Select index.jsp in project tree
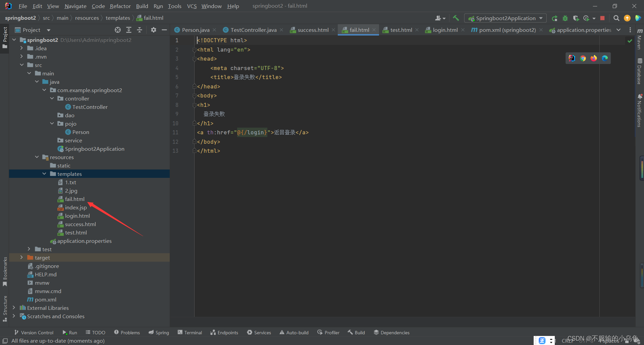644x345 pixels. coord(76,207)
